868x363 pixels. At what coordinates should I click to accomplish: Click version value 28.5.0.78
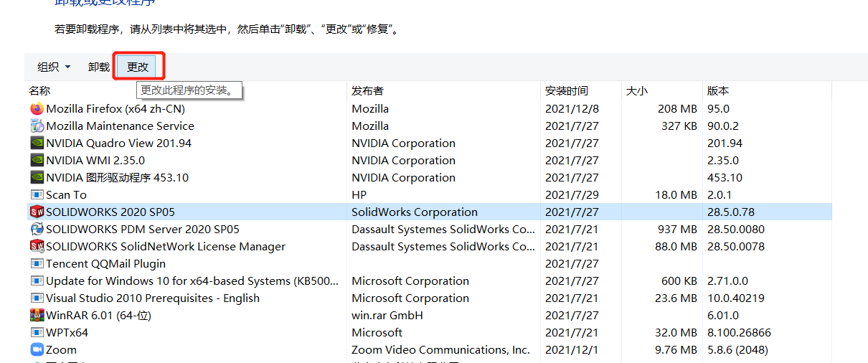[731, 212]
